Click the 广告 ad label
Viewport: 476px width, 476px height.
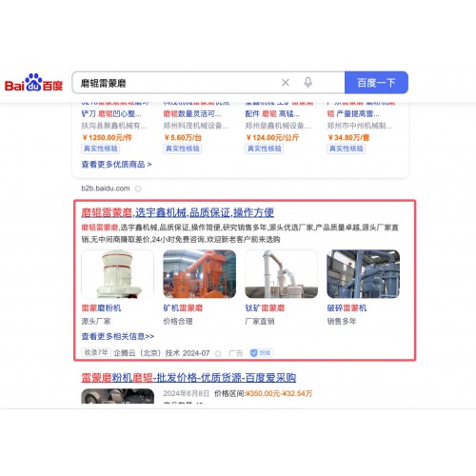pyautogui.click(x=236, y=353)
